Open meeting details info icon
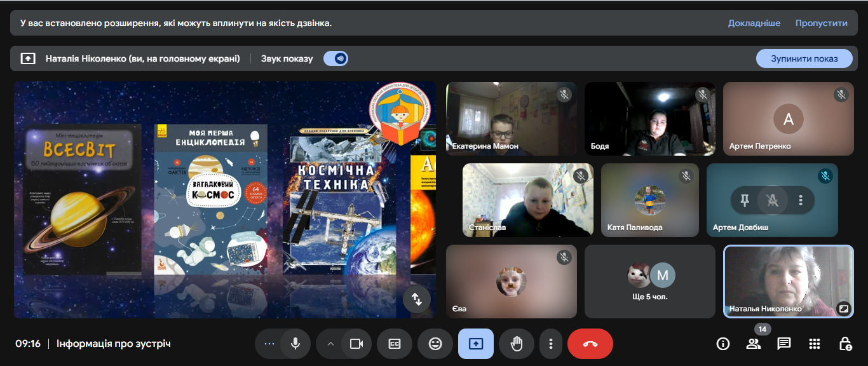 [x=722, y=344]
